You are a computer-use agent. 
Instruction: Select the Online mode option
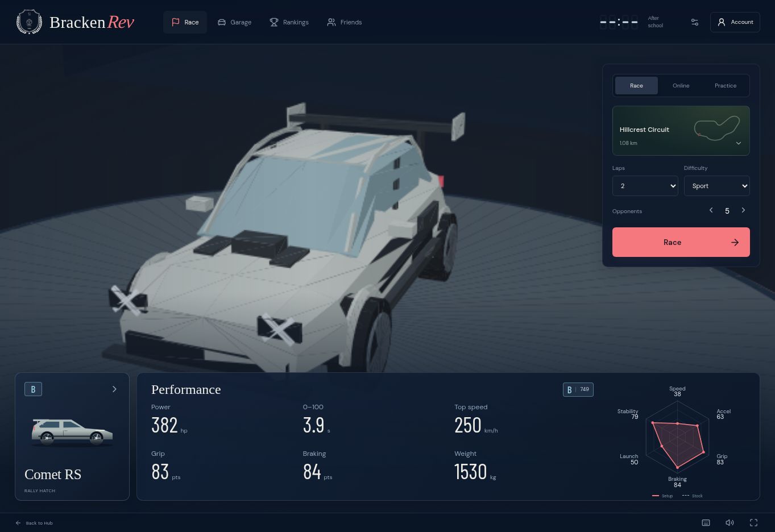point(681,86)
